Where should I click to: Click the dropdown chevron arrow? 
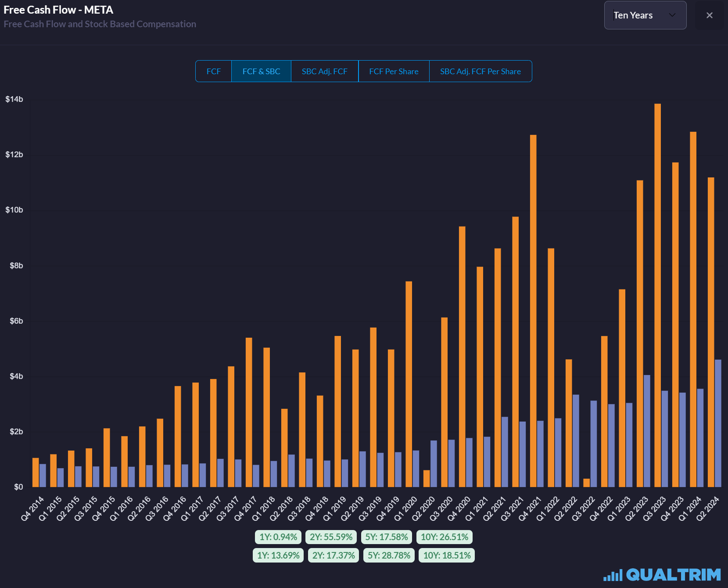point(672,15)
